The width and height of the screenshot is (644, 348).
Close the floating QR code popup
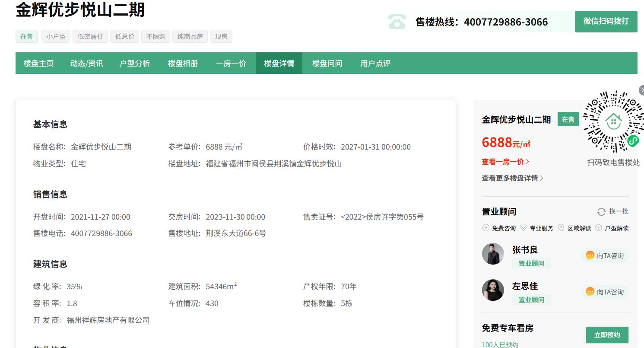point(642,90)
